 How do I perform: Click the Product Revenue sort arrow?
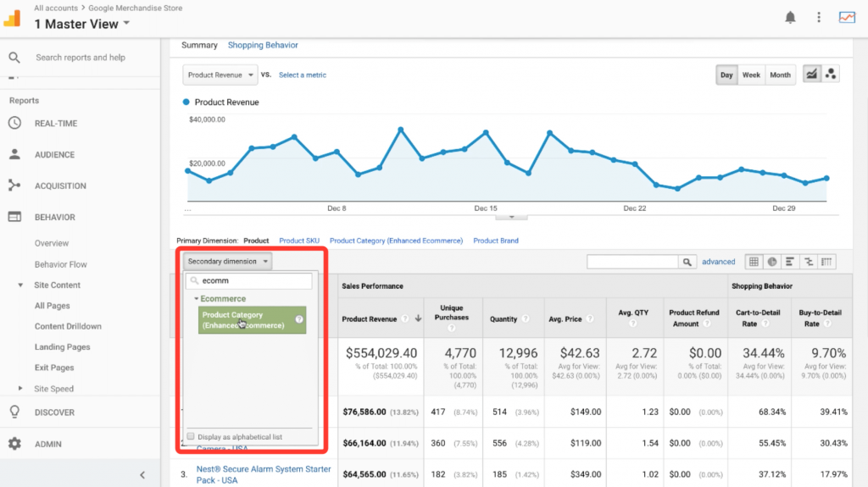(418, 318)
